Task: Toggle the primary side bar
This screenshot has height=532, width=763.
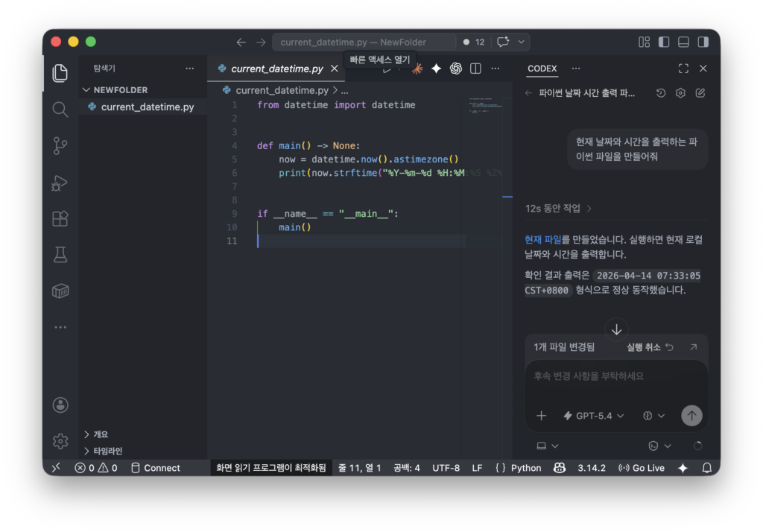Action: click(x=664, y=42)
